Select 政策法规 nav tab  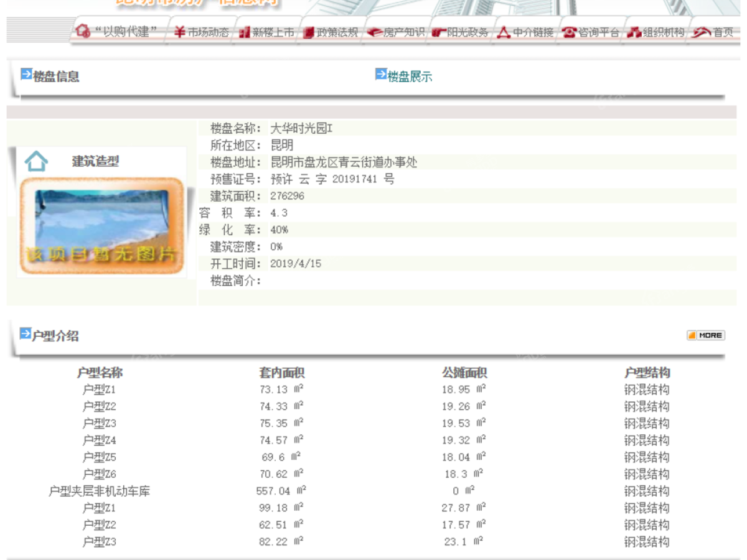[331, 32]
